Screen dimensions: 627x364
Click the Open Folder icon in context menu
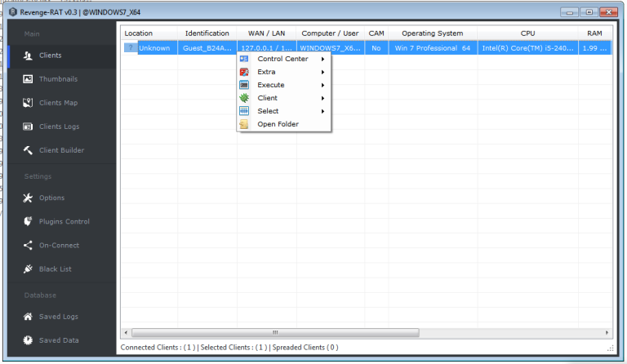(243, 124)
